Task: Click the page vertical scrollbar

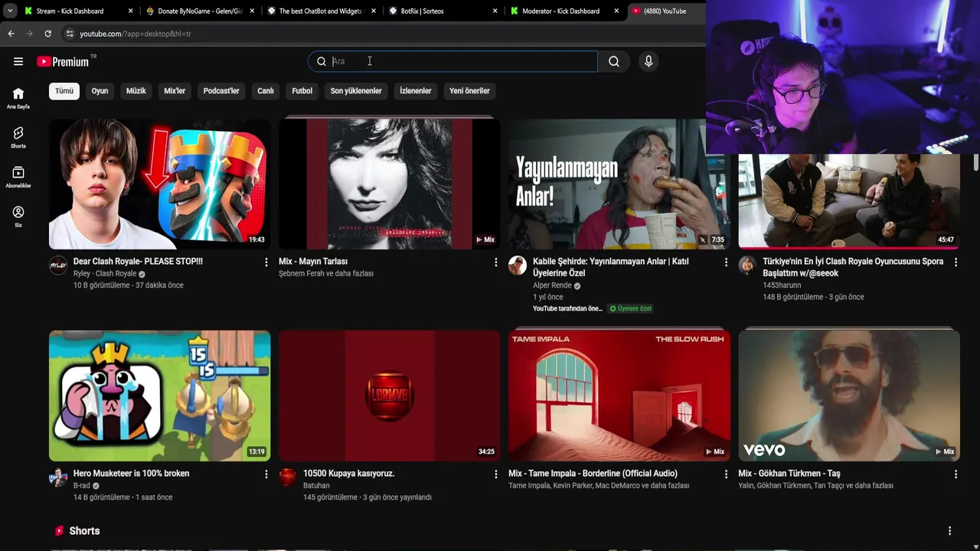Action: point(975,162)
